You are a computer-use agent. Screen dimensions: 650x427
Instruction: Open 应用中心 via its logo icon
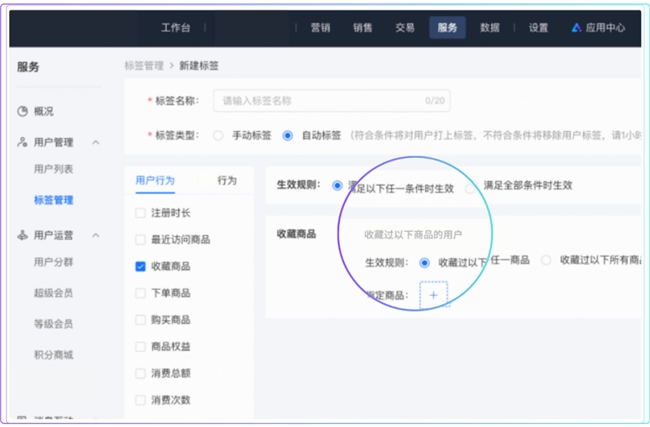click(576, 28)
